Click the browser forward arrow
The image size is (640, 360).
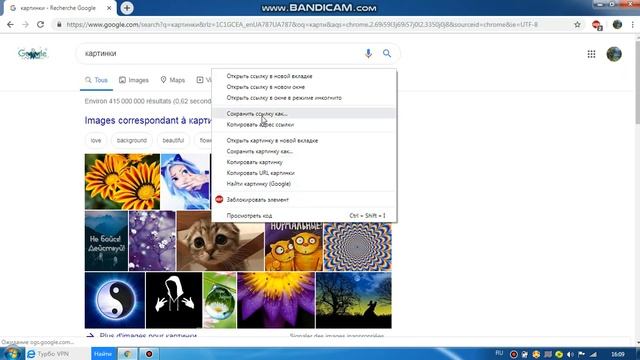pos(25,24)
